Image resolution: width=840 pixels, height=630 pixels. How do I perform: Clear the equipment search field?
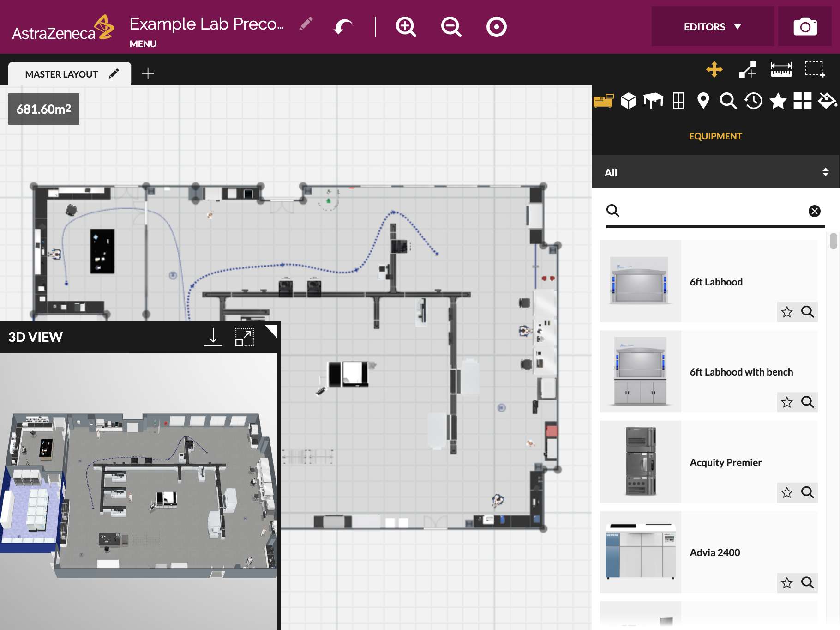814,211
